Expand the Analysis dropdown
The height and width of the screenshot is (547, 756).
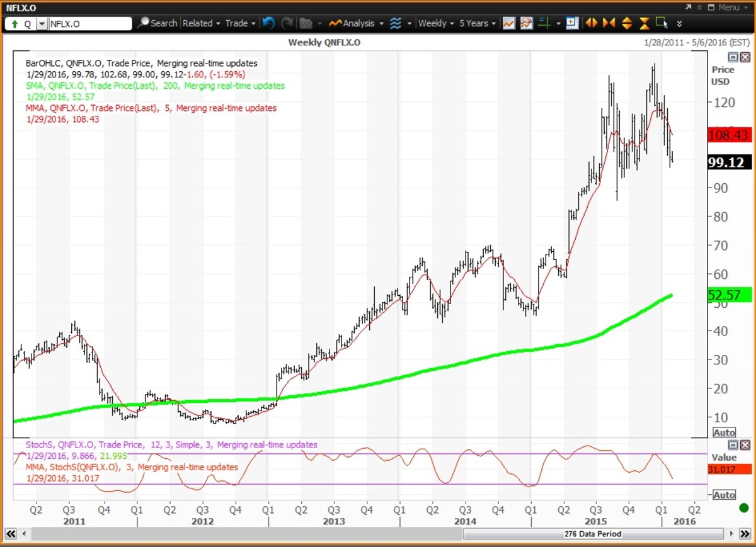pyautogui.click(x=358, y=23)
